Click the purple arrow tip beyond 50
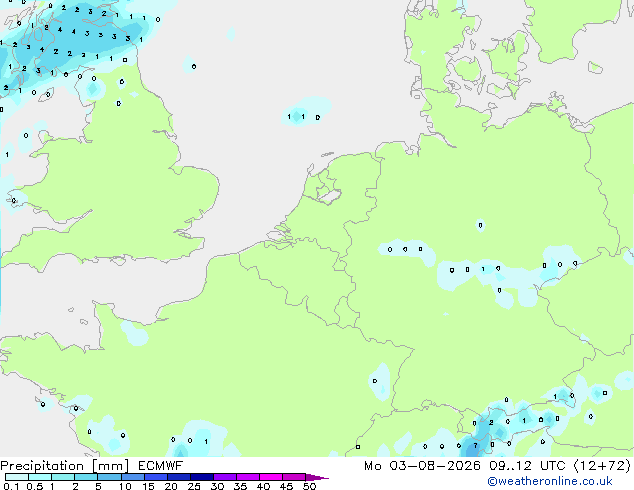This screenshot has height=490, width=634. coord(317,477)
